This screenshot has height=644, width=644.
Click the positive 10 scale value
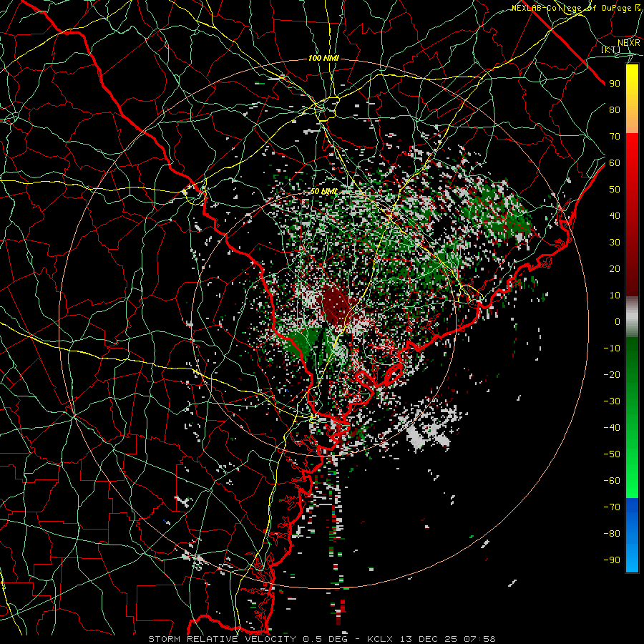click(x=615, y=296)
